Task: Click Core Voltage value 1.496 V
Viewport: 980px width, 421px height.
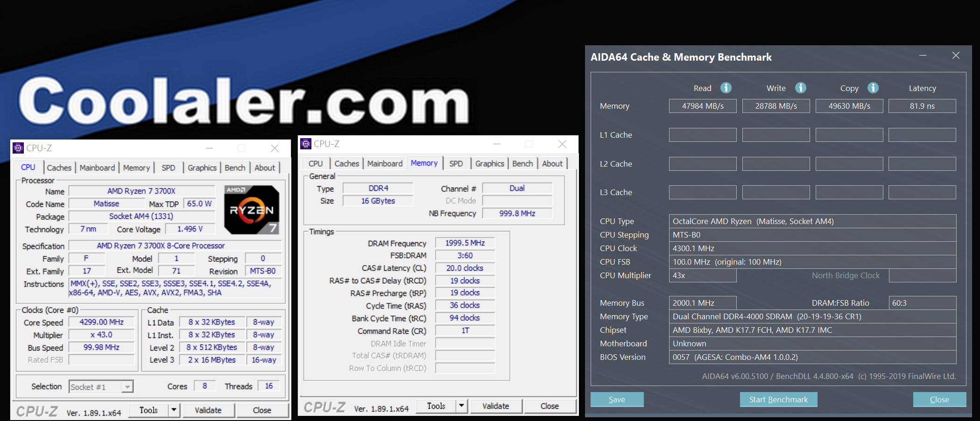Action: point(190,229)
